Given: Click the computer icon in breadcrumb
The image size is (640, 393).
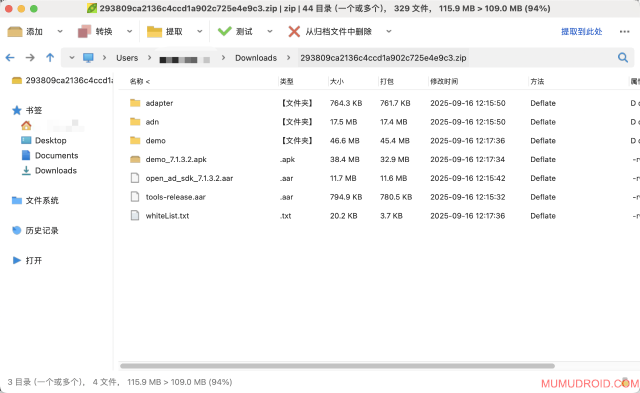Looking at the screenshot, I should click(x=88, y=58).
